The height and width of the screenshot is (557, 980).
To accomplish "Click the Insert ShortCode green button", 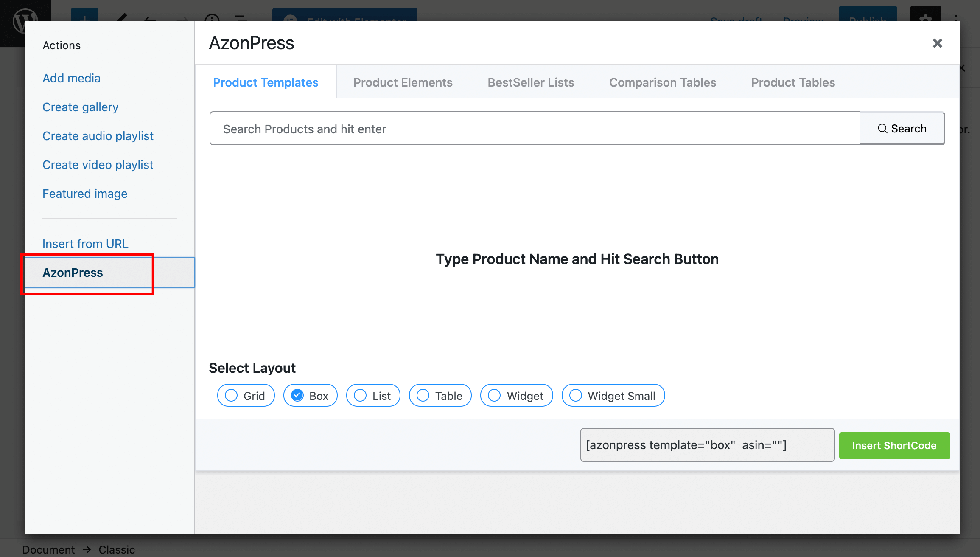I will 894,444.
